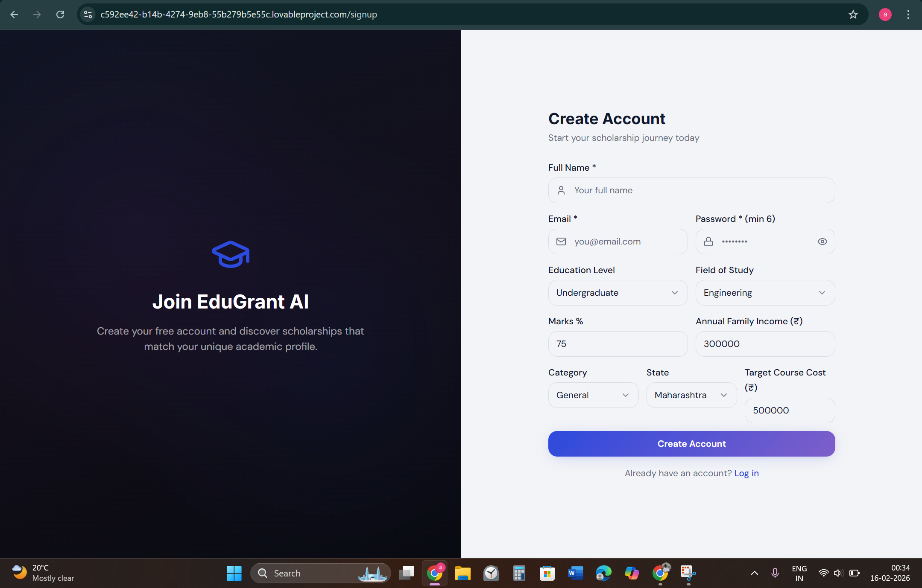Open the Field of Study dropdown

(765, 293)
